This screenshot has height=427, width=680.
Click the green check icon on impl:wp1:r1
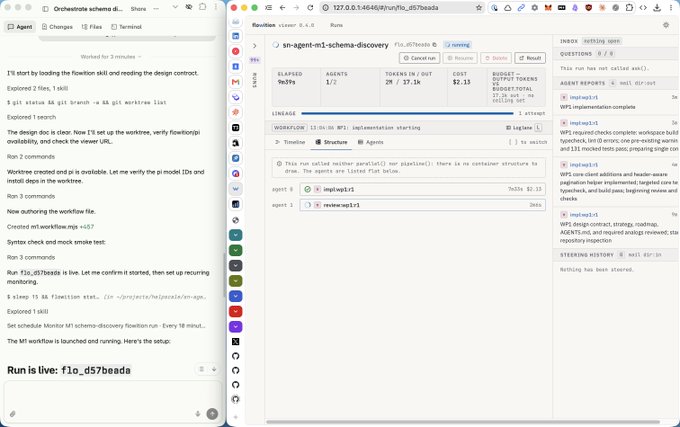(307, 189)
